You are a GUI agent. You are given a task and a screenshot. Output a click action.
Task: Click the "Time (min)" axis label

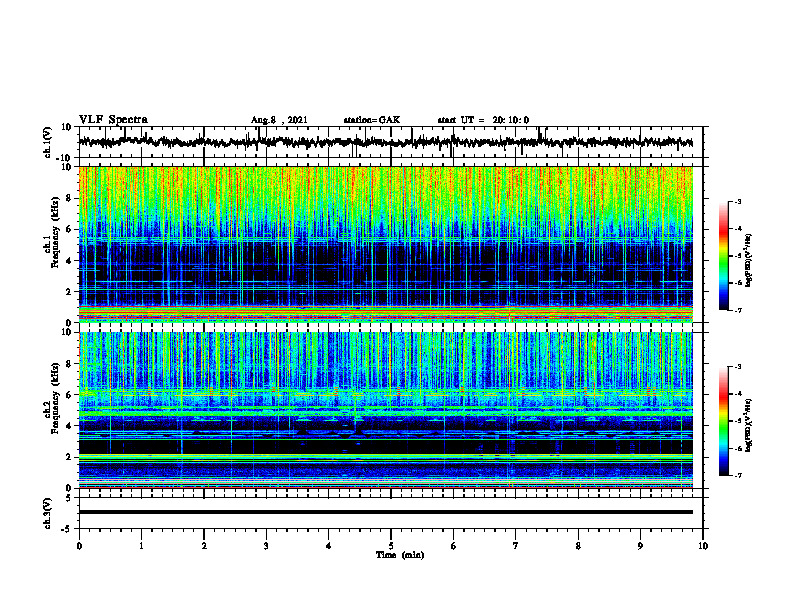pos(400,555)
